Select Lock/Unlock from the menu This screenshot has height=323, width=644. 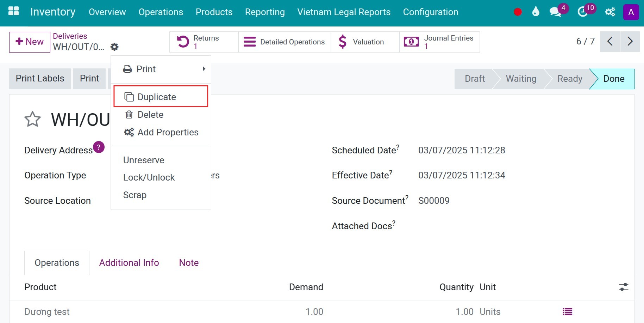tap(161, 177)
